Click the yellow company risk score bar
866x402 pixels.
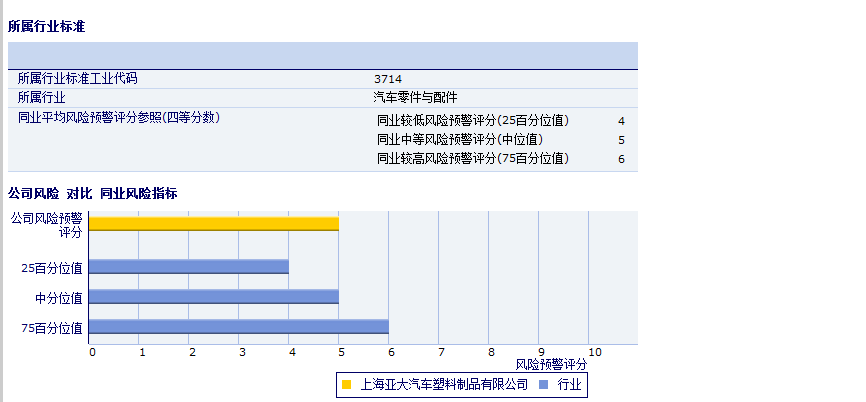point(214,224)
